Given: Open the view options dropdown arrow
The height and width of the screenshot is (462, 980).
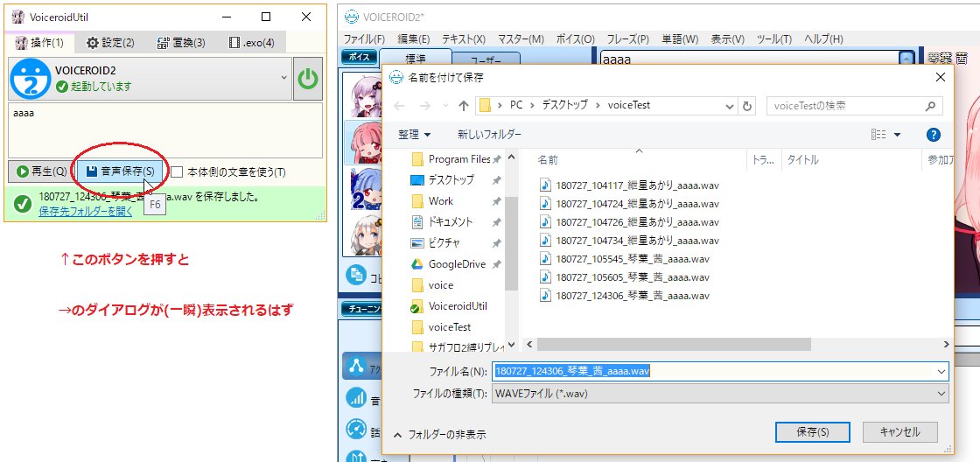Looking at the screenshot, I should (898, 135).
